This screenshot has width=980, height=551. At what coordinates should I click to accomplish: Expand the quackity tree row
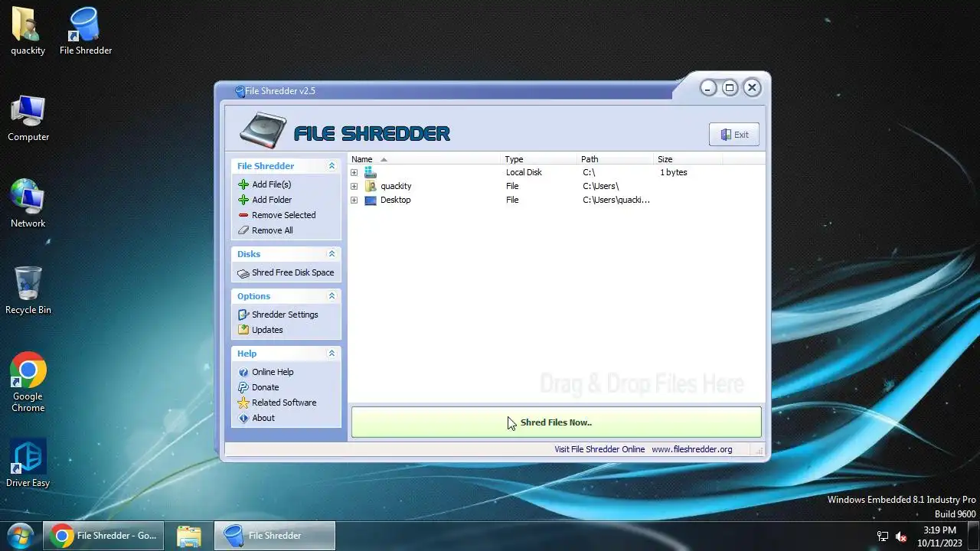[354, 186]
